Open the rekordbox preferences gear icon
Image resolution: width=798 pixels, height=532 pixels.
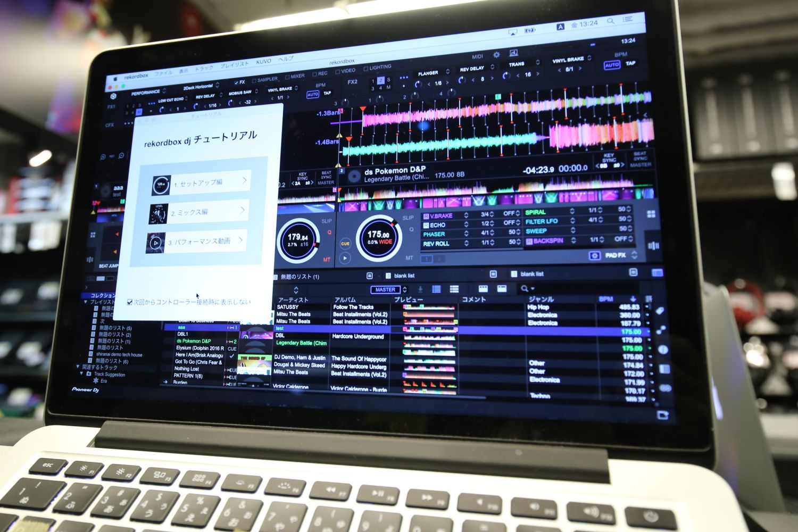(496, 54)
